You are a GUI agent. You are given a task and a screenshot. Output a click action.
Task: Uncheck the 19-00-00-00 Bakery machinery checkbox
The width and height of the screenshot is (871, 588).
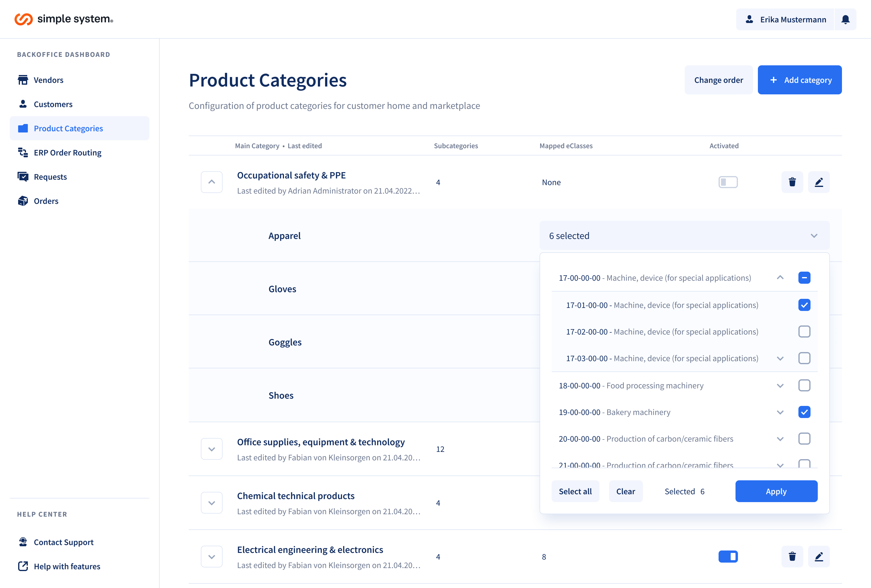coord(804,412)
